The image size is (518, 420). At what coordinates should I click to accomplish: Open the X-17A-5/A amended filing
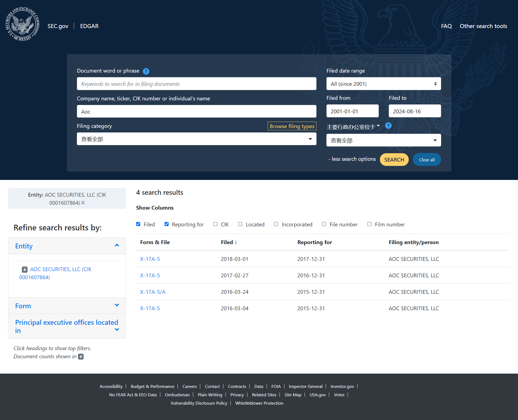pos(153,292)
